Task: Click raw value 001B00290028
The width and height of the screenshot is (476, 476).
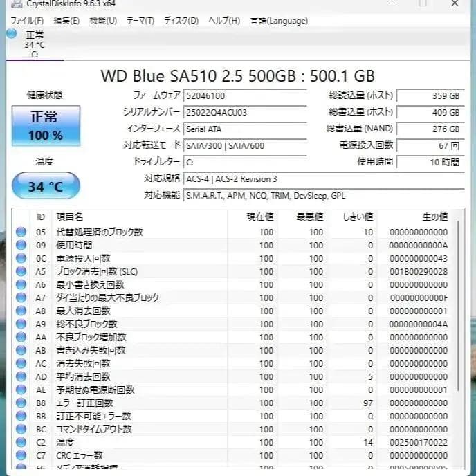Action: (419, 272)
